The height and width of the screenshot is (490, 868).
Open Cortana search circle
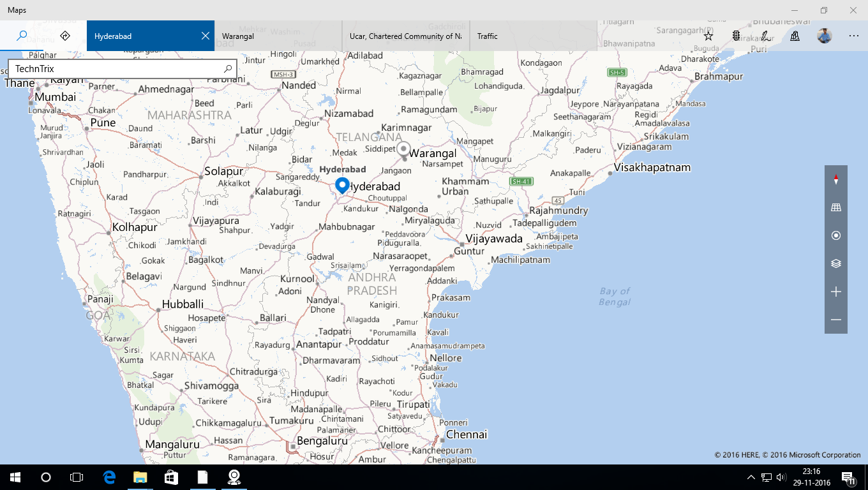(46, 477)
